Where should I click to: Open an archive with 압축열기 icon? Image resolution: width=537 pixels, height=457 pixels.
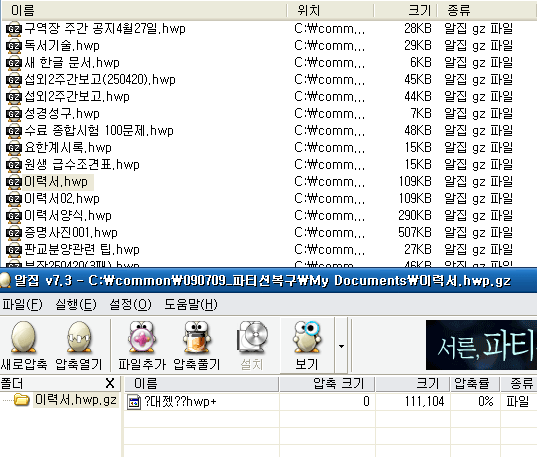point(79,337)
